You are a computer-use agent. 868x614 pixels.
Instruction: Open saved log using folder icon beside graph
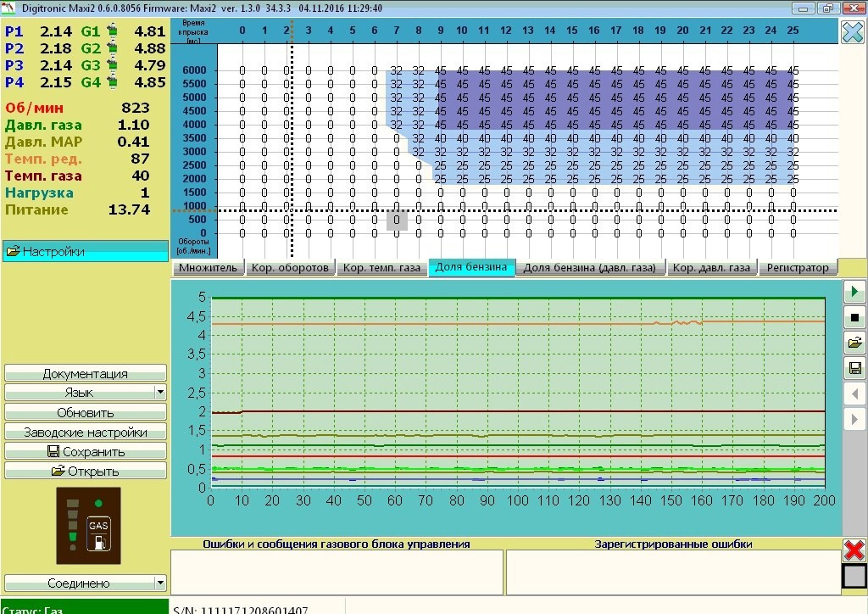pyautogui.click(x=854, y=343)
